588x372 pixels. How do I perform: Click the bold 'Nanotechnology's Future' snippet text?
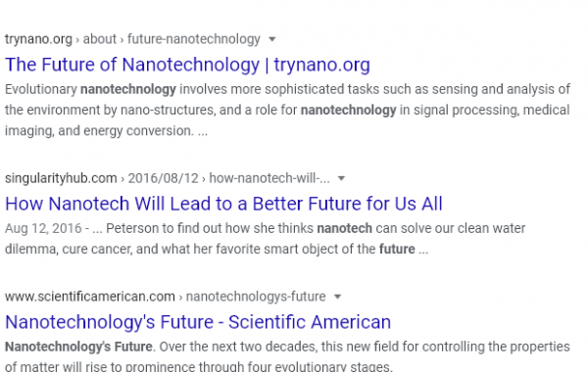click(x=78, y=347)
